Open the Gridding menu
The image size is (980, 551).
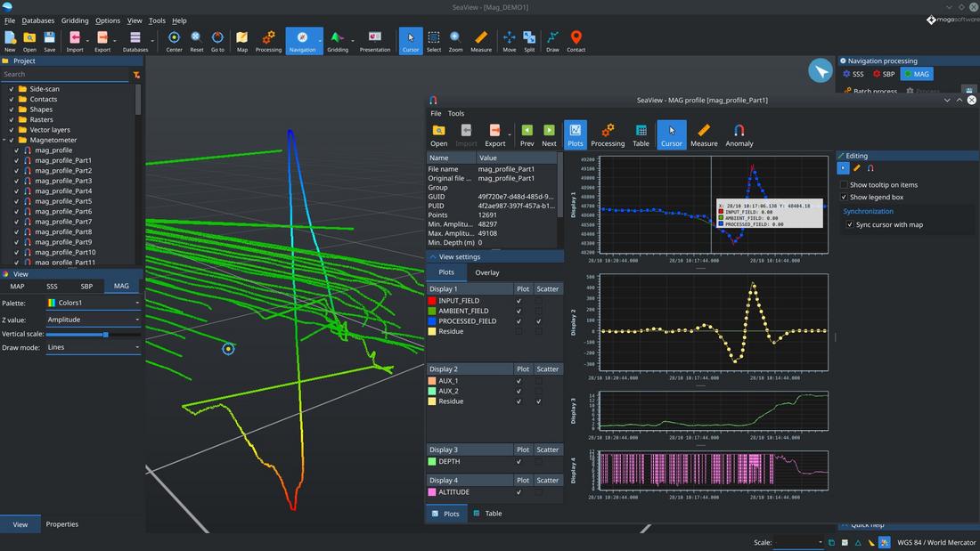coord(75,20)
